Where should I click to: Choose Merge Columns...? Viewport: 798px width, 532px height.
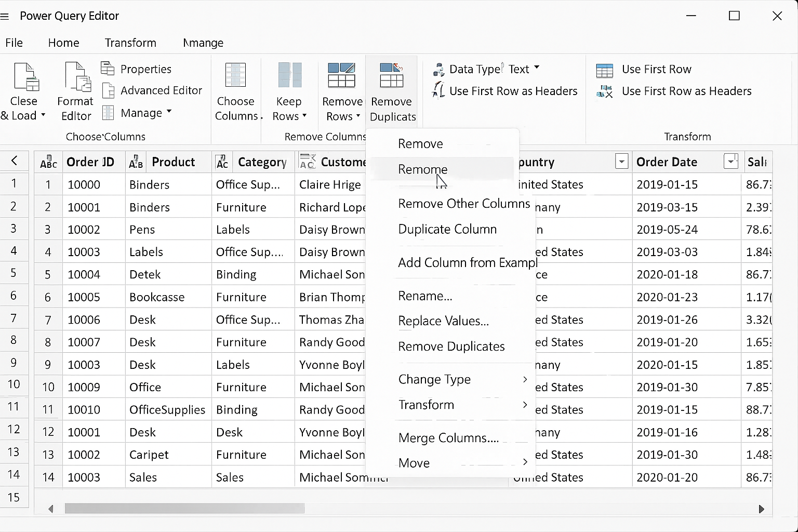[448, 438]
